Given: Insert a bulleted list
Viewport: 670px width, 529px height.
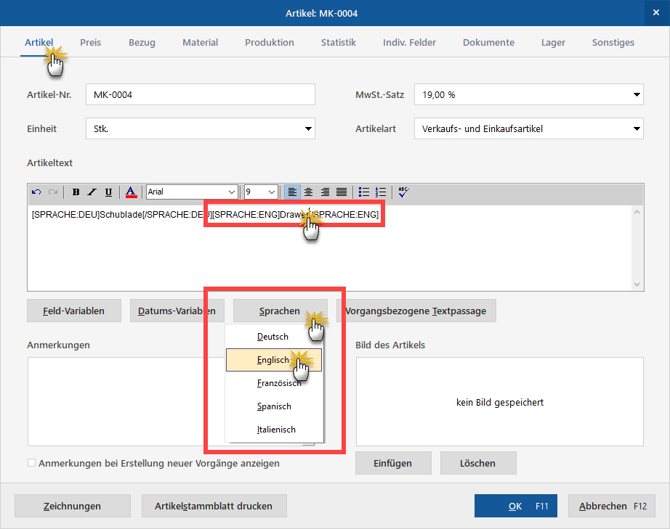Looking at the screenshot, I should [364, 192].
